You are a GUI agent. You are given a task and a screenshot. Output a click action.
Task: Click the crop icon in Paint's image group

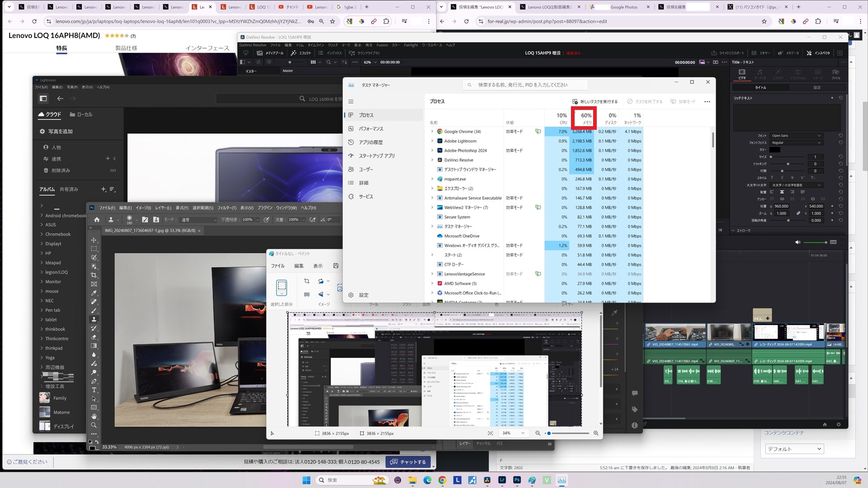[x=307, y=281]
